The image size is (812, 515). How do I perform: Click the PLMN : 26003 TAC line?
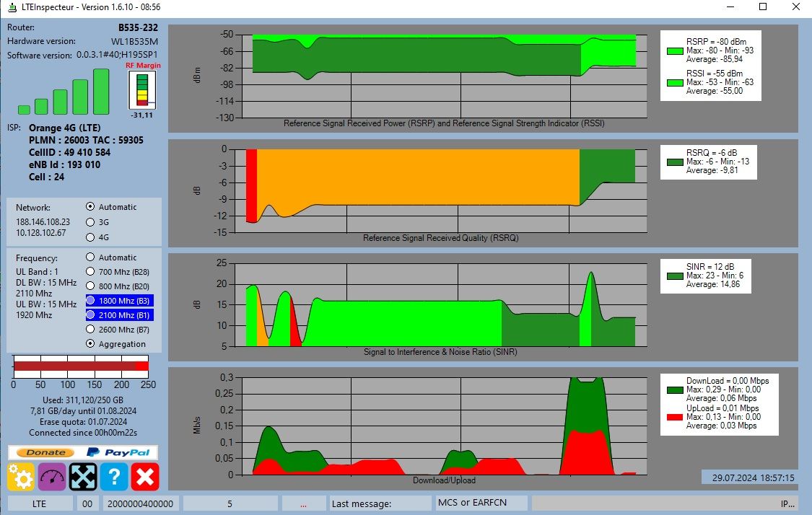[86, 140]
